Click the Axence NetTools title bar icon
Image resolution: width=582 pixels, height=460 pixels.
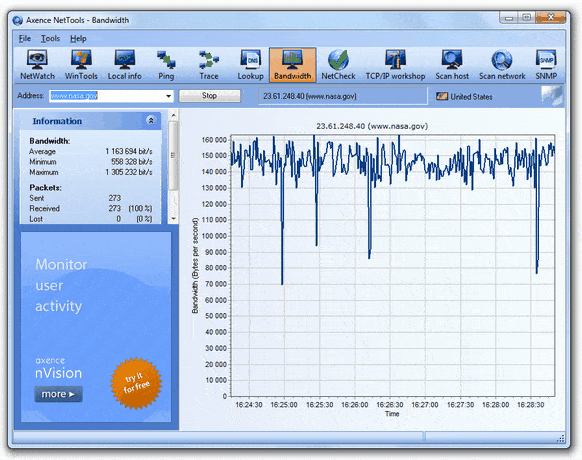coord(17,20)
